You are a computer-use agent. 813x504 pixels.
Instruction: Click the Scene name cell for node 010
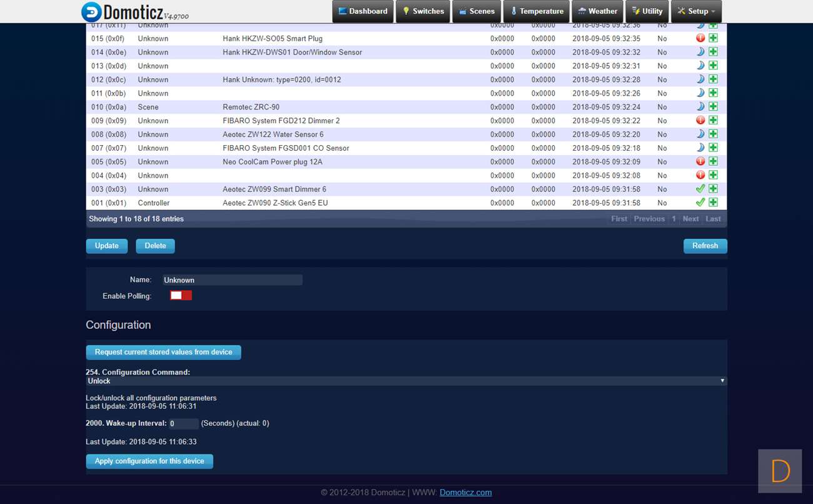[148, 108]
